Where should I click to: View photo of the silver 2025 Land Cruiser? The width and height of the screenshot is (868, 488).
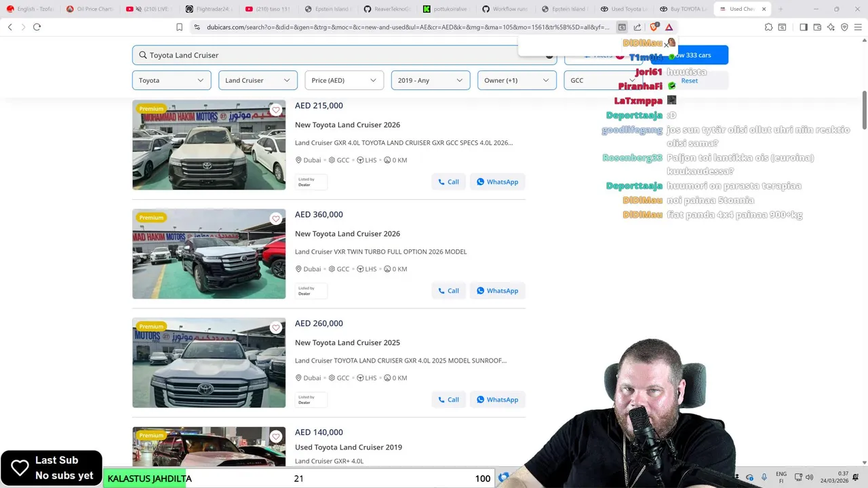pos(209,363)
